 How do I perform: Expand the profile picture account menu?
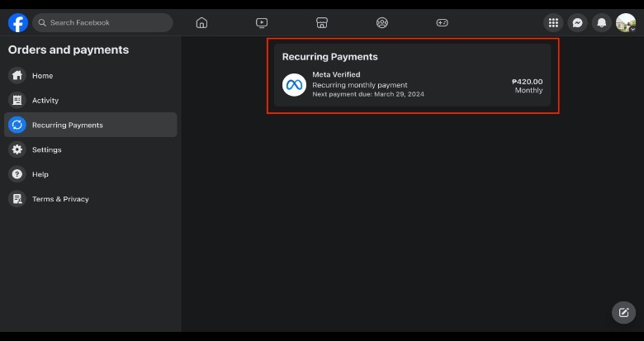626,22
